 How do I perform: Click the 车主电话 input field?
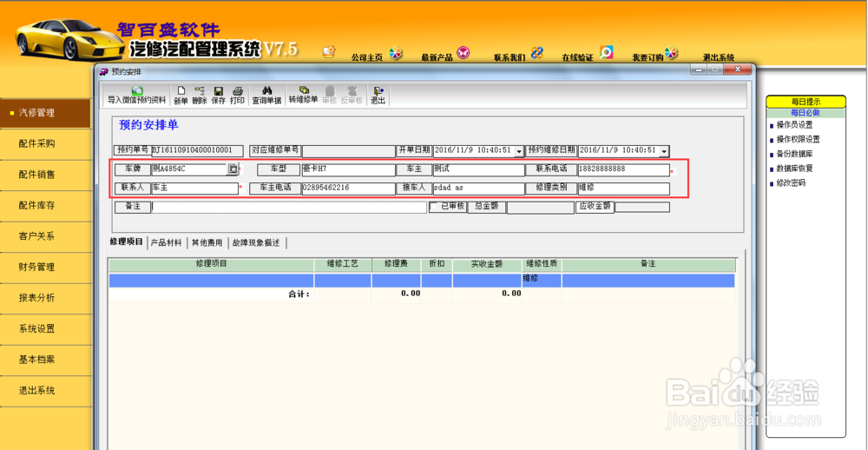[348, 189]
